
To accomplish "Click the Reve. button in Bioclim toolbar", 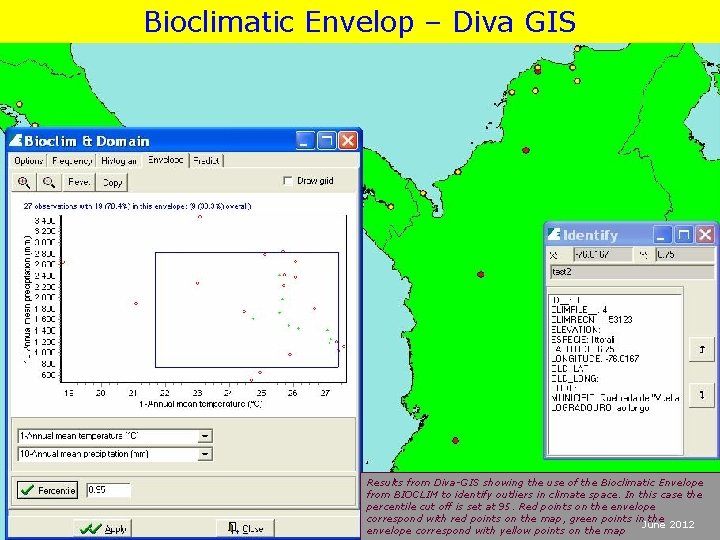I will coord(79,182).
